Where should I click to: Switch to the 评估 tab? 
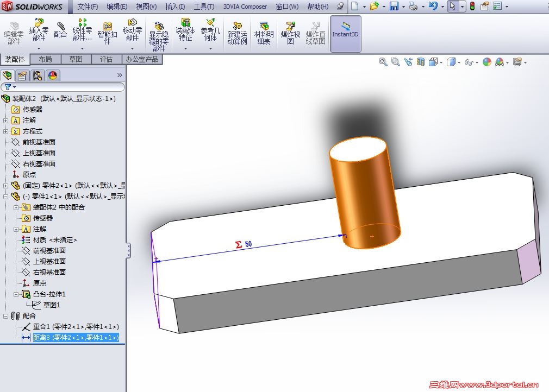pyautogui.click(x=107, y=59)
